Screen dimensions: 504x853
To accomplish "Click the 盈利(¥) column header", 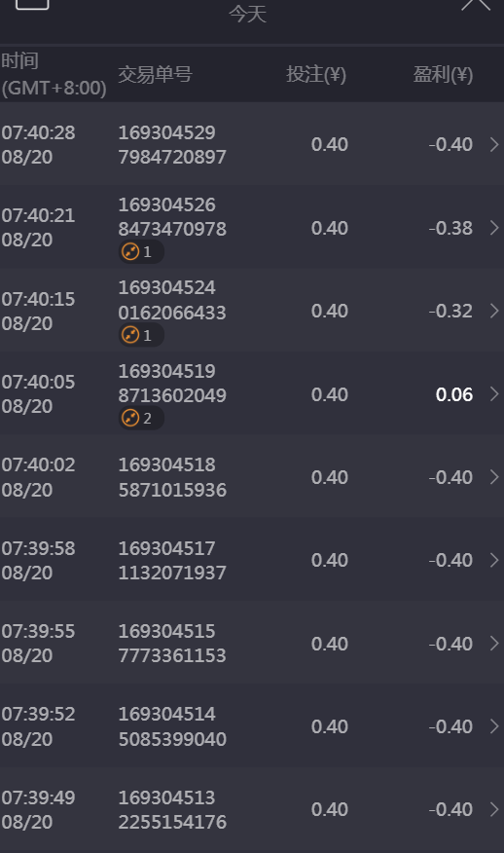I will tap(443, 75).
